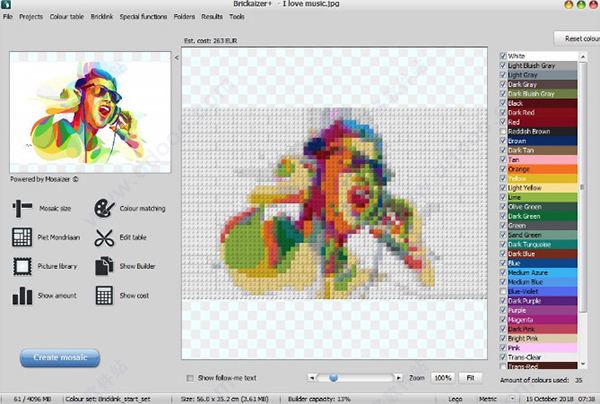Click the Amount of colours used label
This screenshot has height=404, width=600.
534,380
